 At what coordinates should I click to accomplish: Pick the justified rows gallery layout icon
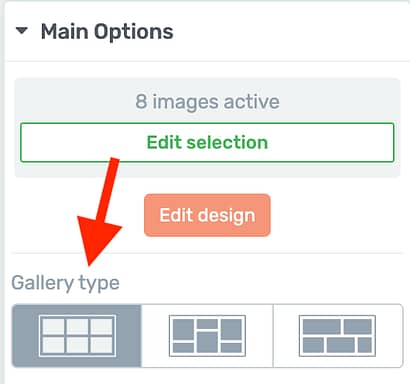coord(337,336)
